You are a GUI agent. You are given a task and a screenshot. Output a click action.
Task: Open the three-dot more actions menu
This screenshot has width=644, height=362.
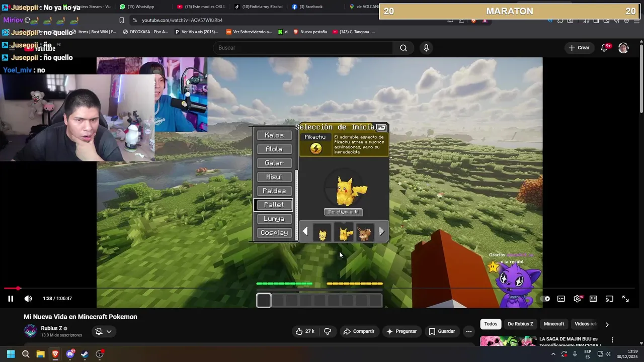[x=468, y=331]
